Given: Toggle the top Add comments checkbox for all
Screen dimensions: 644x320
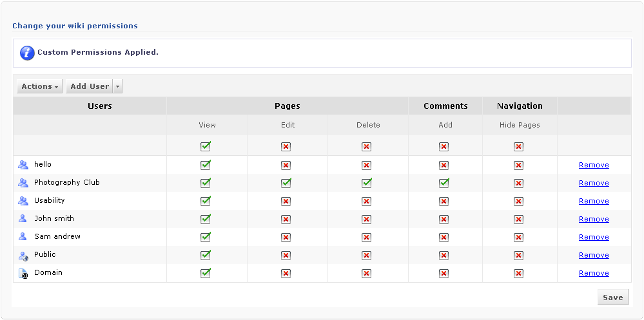Looking at the screenshot, I should 444,147.
